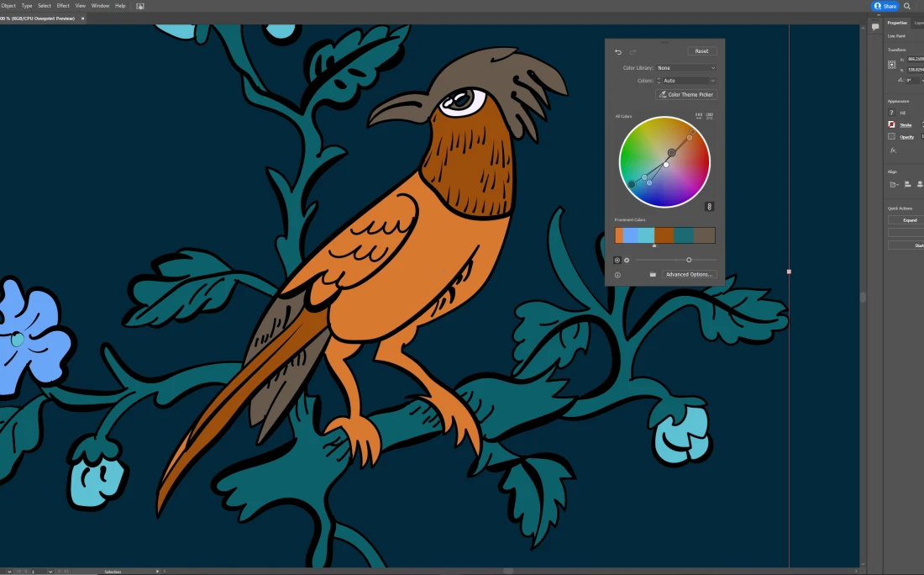Select the first wheel display mode button
Image resolution: width=924 pixels, height=575 pixels.
click(617, 260)
